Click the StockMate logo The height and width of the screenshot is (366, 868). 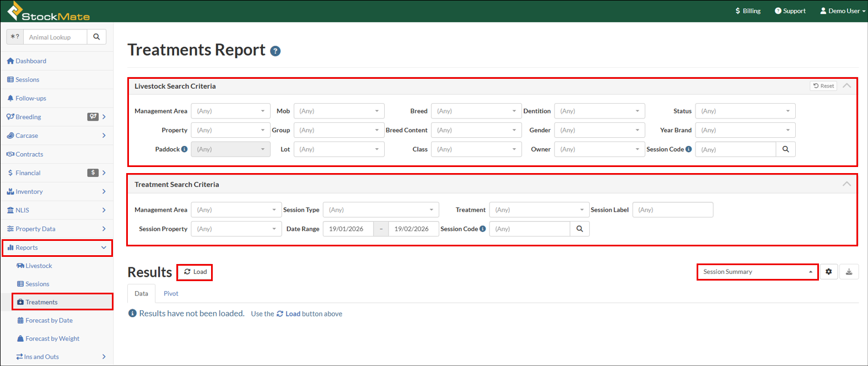click(x=48, y=12)
